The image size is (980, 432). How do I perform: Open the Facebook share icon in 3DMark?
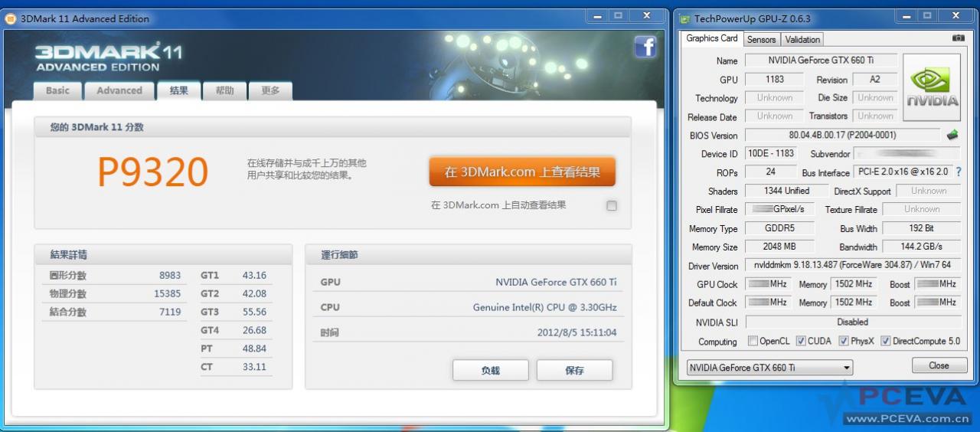pos(645,47)
